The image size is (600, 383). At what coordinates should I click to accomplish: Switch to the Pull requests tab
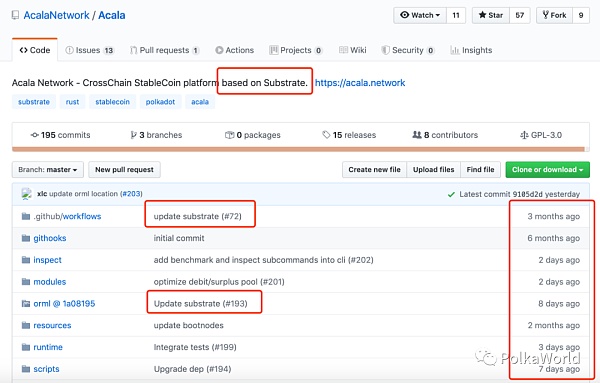tap(165, 50)
